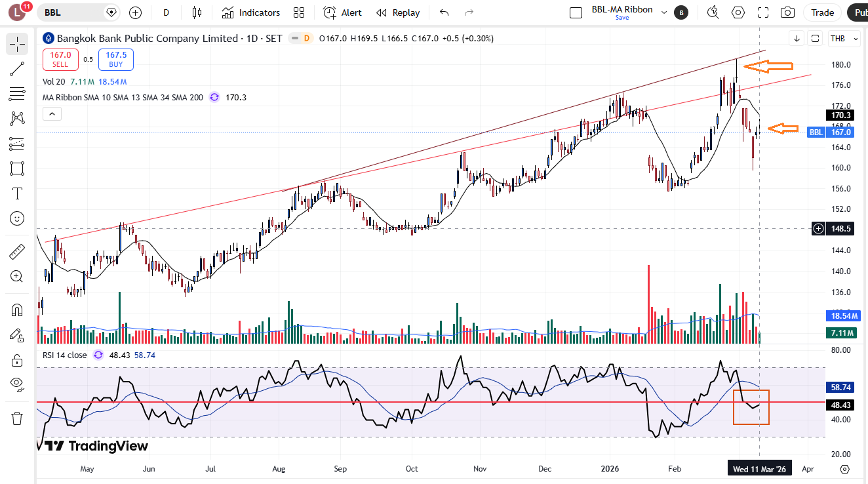The width and height of the screenshot is (868, 484).
Task: Remove drawings with the trash icon
Action: (17, 418)
